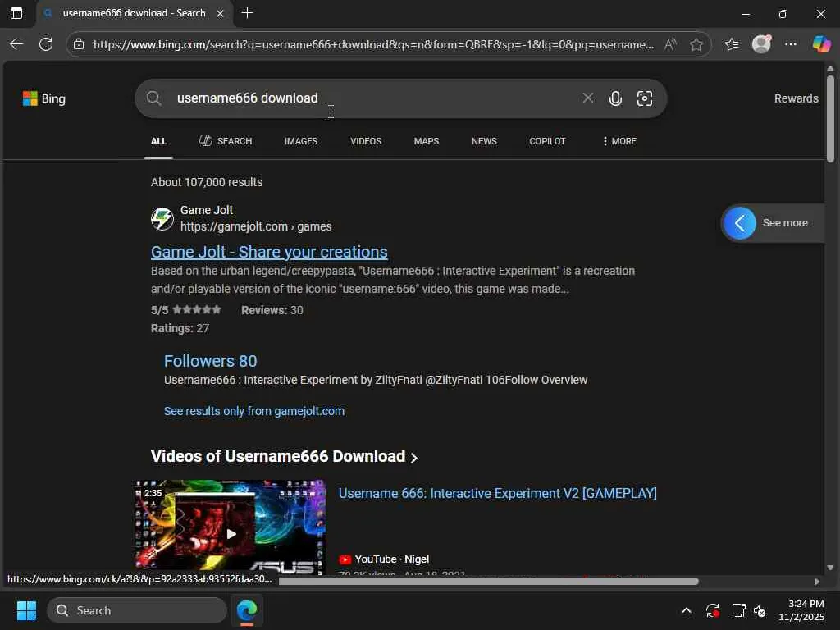
Task: Switch to the COPILOT tab
Action: [x=547, y=141]
